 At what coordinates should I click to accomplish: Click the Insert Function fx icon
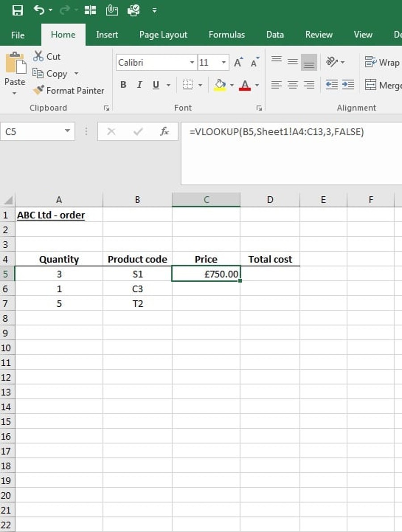click(x=164, y=131)
